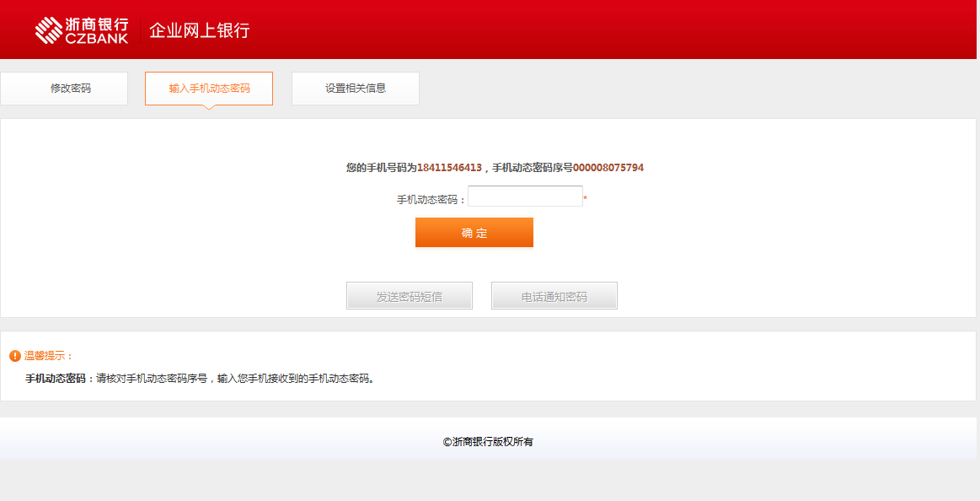Click the 电话通知密码 button

pyautogui.click(x=554, y=296)
